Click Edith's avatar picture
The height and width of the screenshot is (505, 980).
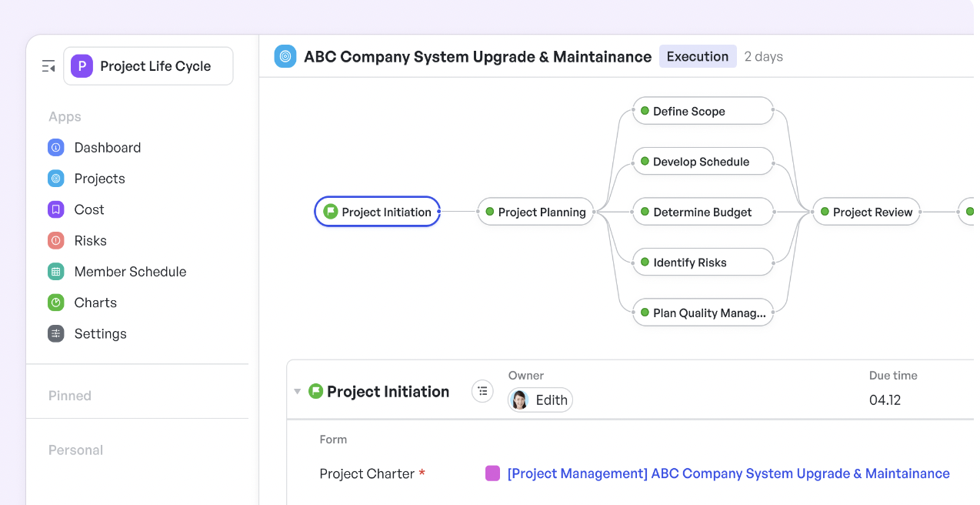[520, 400]
